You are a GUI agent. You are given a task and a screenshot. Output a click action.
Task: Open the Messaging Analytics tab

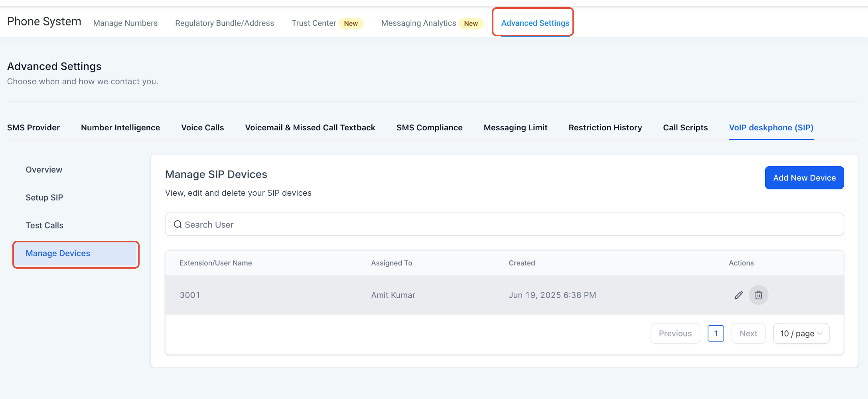tap(418, 23)
